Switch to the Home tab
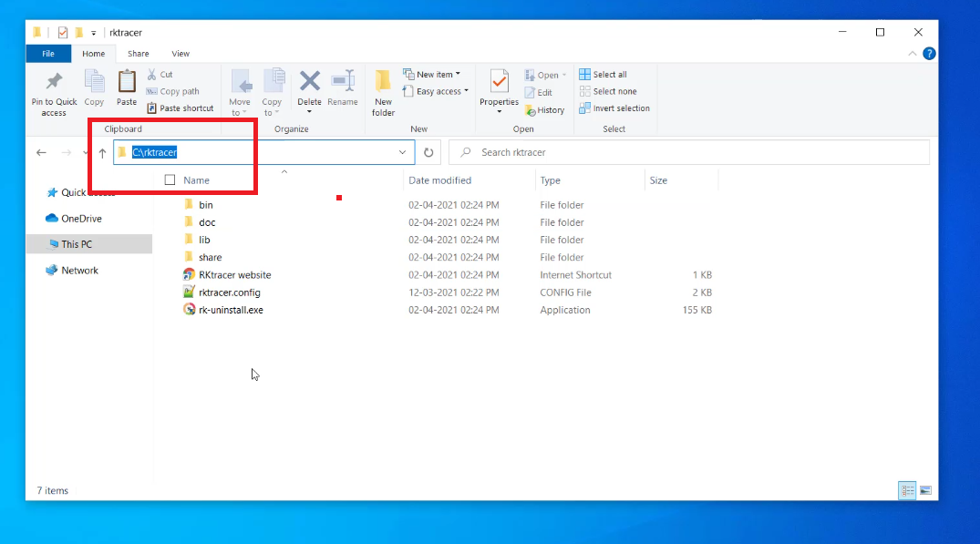Viewport: 980px width, 544px height. point(94,54)
